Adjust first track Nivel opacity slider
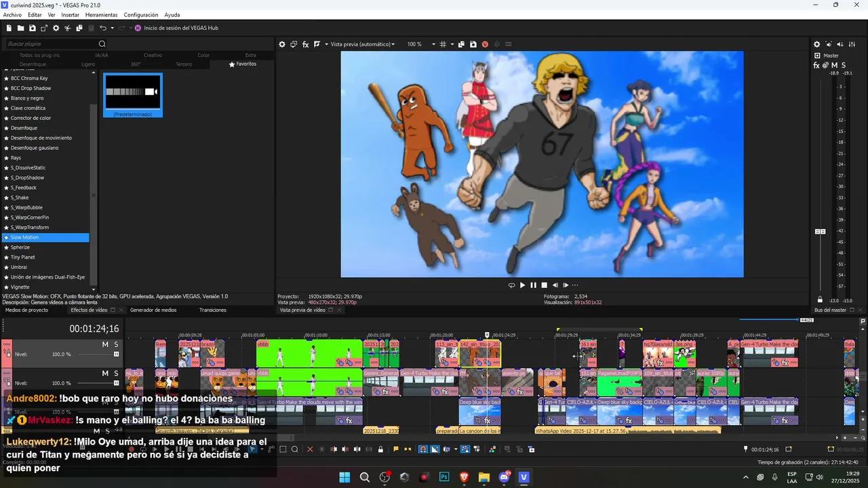Image resolution: width=868 pixels, height=488 pixels. click(x=116, y=354)
